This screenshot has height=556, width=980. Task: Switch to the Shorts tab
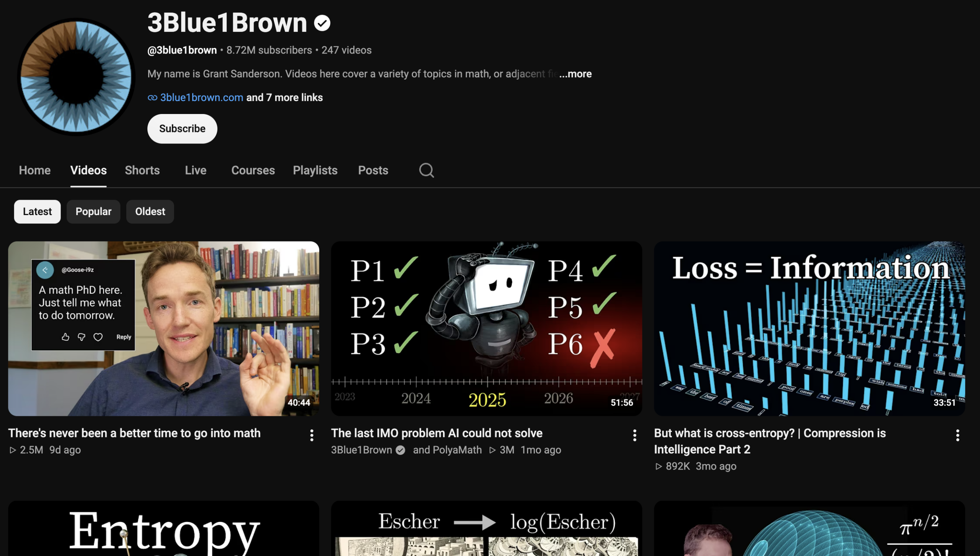142,170
